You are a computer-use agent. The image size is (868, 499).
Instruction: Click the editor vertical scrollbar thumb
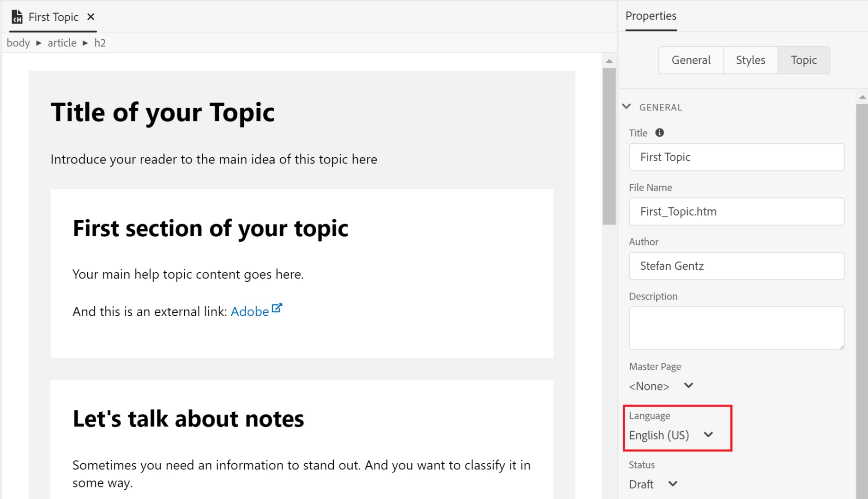[609, 146]
